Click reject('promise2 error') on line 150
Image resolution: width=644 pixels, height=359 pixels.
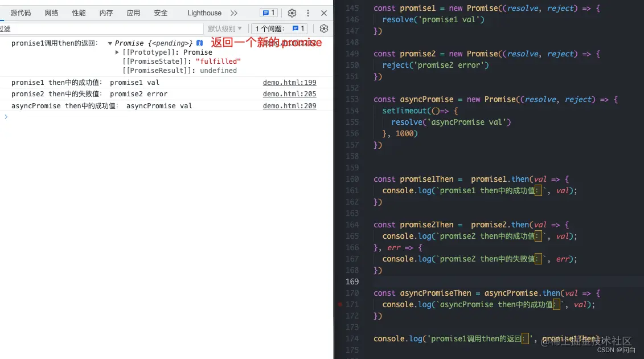coord(436,65)
